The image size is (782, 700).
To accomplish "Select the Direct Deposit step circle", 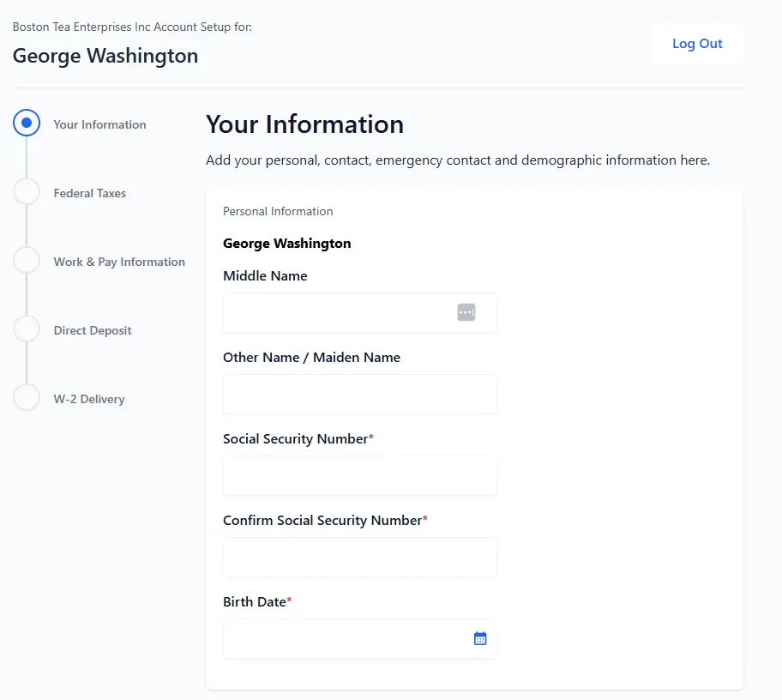I will pos(27,329).
